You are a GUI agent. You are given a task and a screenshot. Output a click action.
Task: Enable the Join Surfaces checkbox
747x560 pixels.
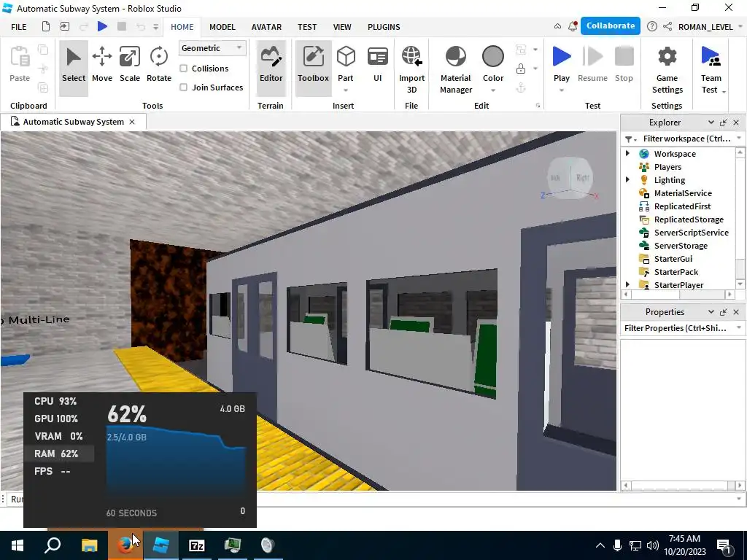coord(183,87)
